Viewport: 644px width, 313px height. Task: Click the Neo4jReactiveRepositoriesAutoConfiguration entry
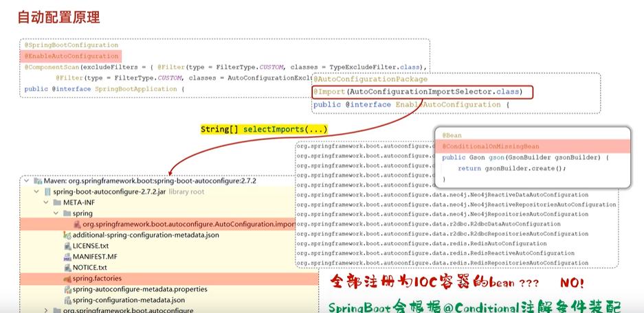coord(456,205)
